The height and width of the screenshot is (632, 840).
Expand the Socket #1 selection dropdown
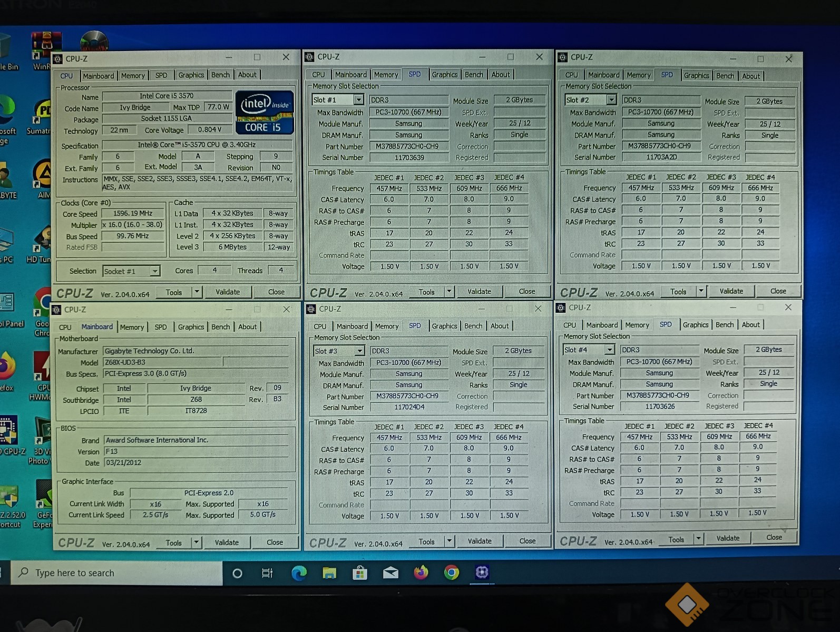(x=154, y=271)
